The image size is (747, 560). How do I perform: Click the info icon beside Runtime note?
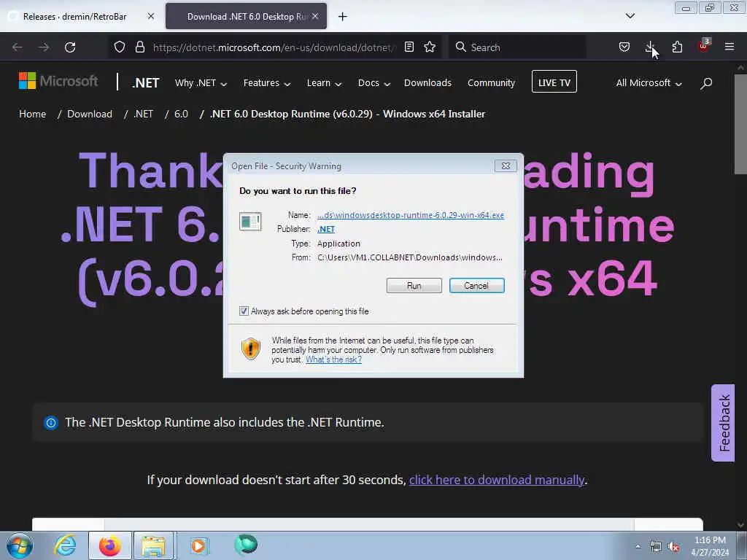[51, 423]
